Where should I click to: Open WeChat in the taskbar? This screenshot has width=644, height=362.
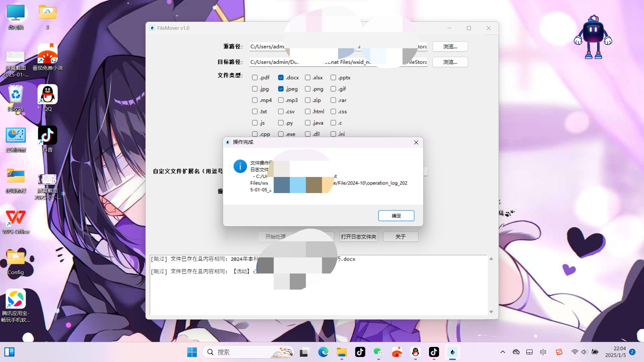(378, 352)
